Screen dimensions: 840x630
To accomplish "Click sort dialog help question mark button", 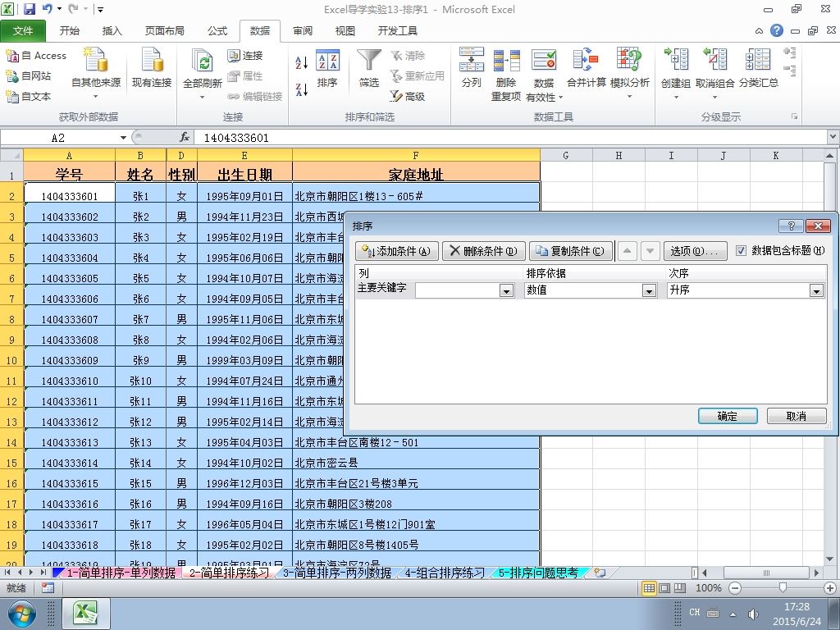I will click(x=792, y=226).
